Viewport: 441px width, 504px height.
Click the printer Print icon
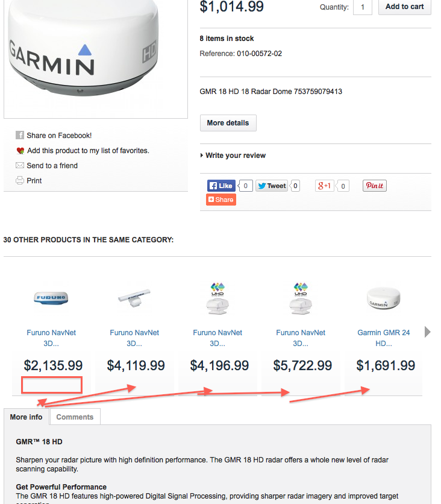point(20,180)
